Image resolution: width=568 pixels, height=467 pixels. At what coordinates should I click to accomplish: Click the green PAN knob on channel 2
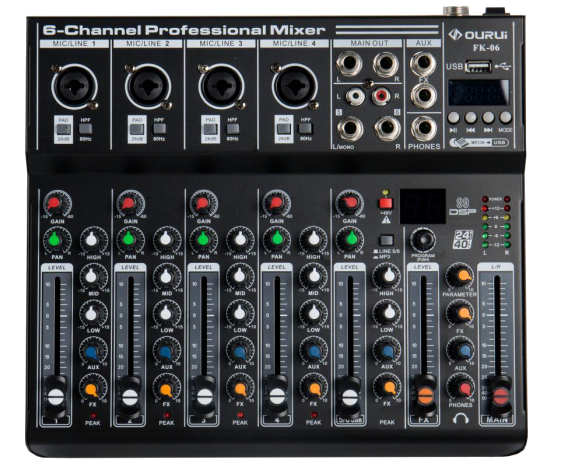click(x=130, y=239)
